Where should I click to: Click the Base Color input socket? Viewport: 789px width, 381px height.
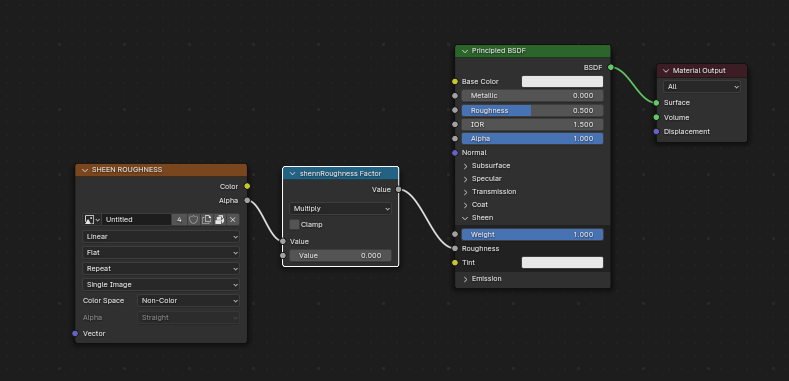455,82
